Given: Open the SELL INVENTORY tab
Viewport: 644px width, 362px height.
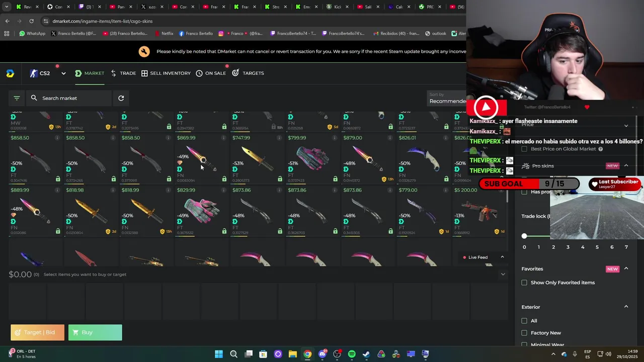Looking at the screenshot, I should [166, 73].
